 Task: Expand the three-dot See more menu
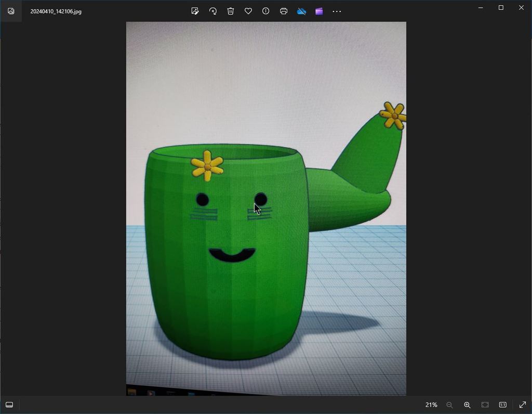point(337,11)
